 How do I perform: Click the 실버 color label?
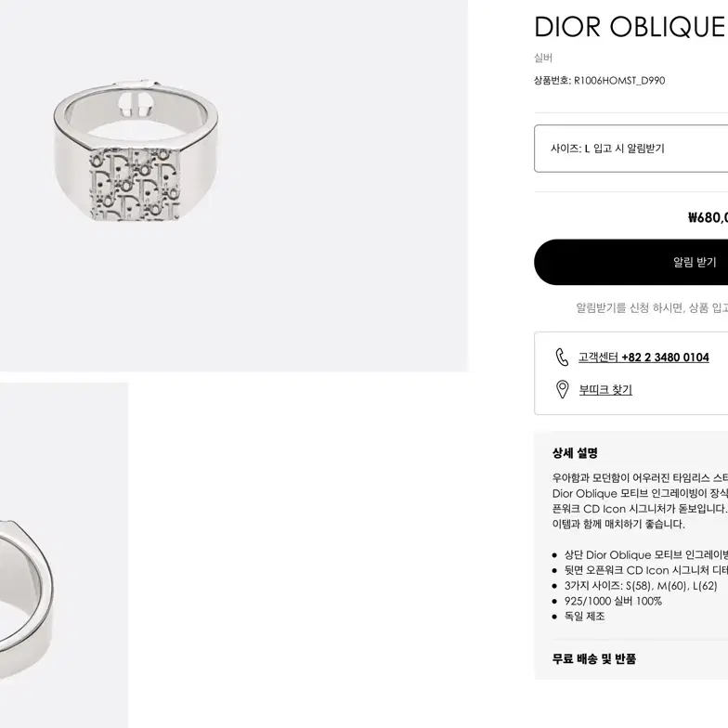click(543, 58)
